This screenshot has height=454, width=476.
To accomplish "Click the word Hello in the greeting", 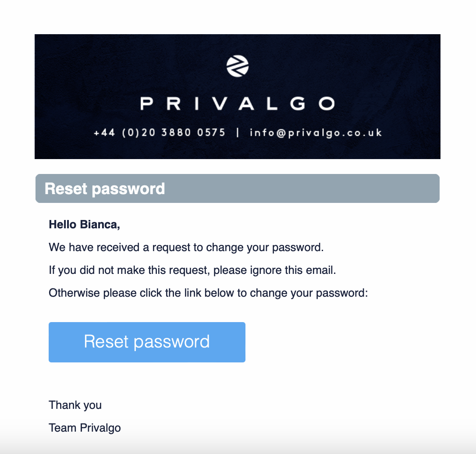I will click(x=63, y=225).
